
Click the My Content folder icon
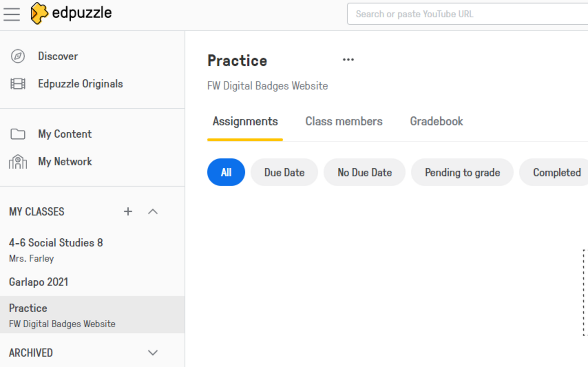18,134
